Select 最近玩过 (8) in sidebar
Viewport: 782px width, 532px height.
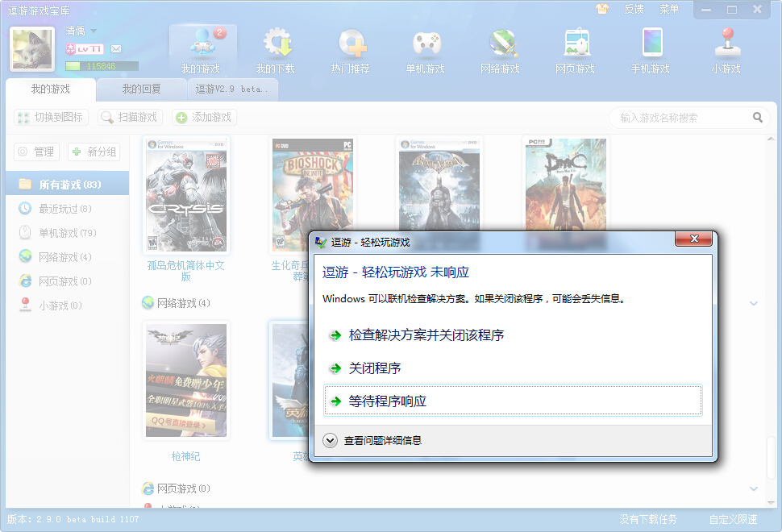tap(68, 209)
